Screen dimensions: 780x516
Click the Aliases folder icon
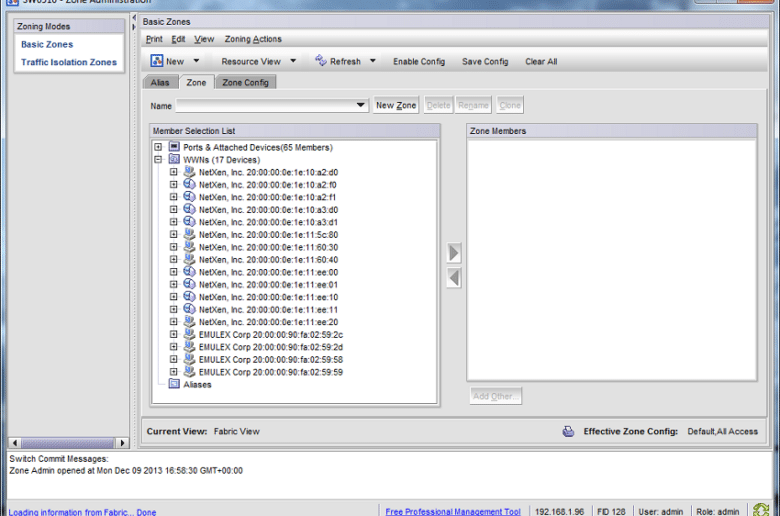coord(174,384)
